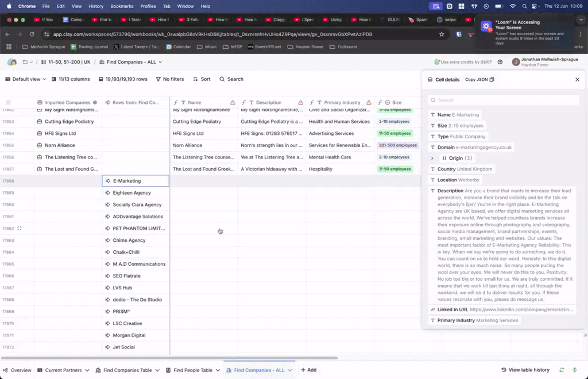The image size is (588, 379).
Task: Click the warning triangle on Name column
Action: pyautogui.click(x=233, y=102)
